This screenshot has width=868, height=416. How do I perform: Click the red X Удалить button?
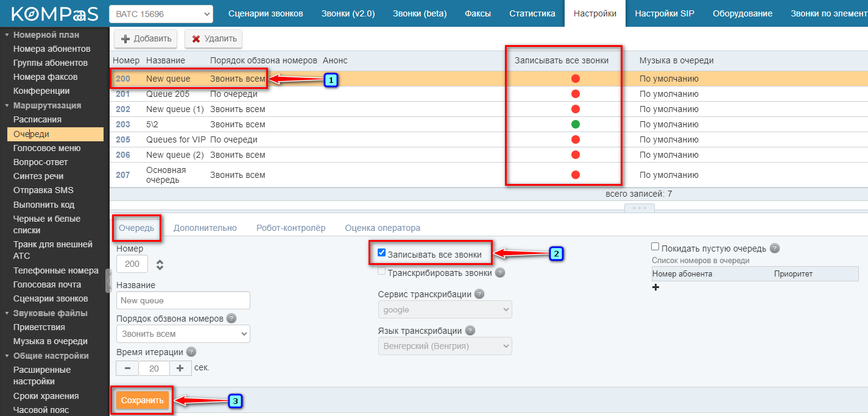pos(213,38)
